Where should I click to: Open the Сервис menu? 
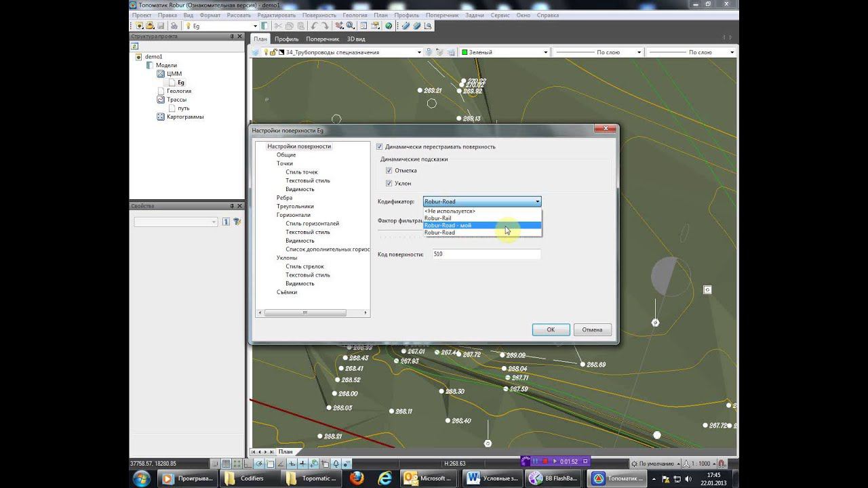pos(500,15)
